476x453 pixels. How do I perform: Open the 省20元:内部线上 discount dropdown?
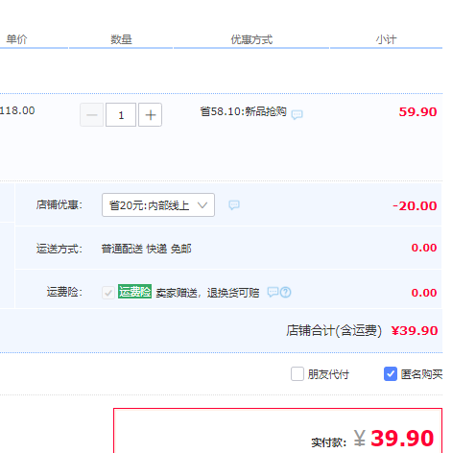[x=158, y=205]
